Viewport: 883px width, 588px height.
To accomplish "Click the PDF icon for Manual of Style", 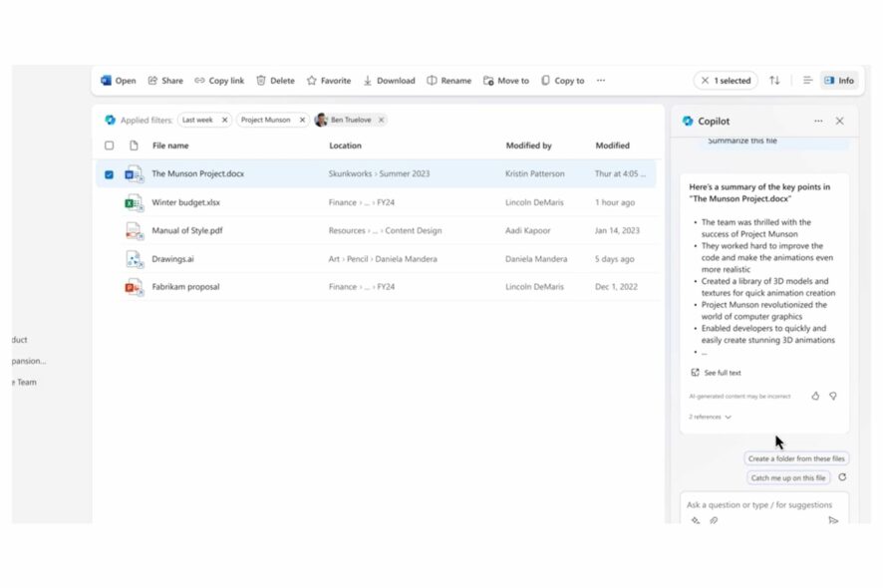I will click(134, 231).
